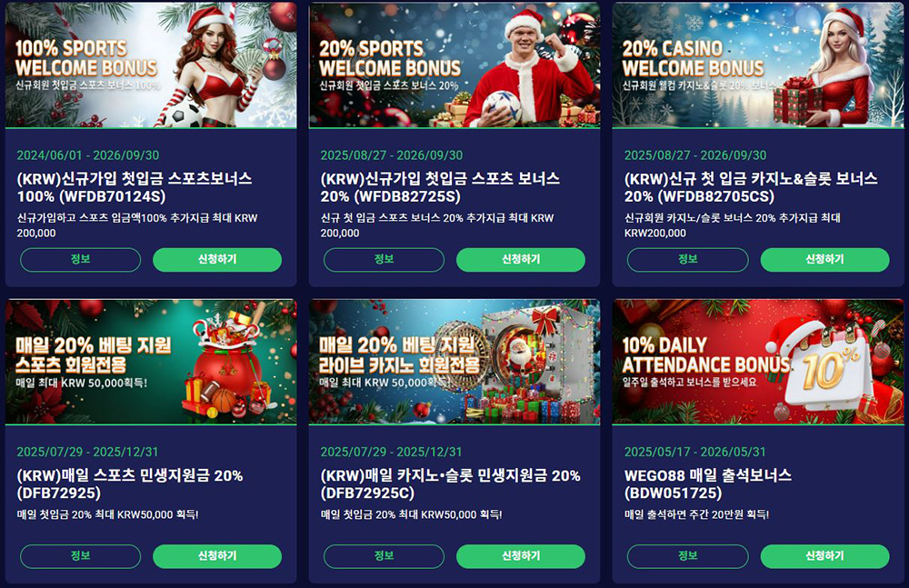
Task: Open the 스포츠 회원전용 daily 20% banner
Action: [151, 362]
